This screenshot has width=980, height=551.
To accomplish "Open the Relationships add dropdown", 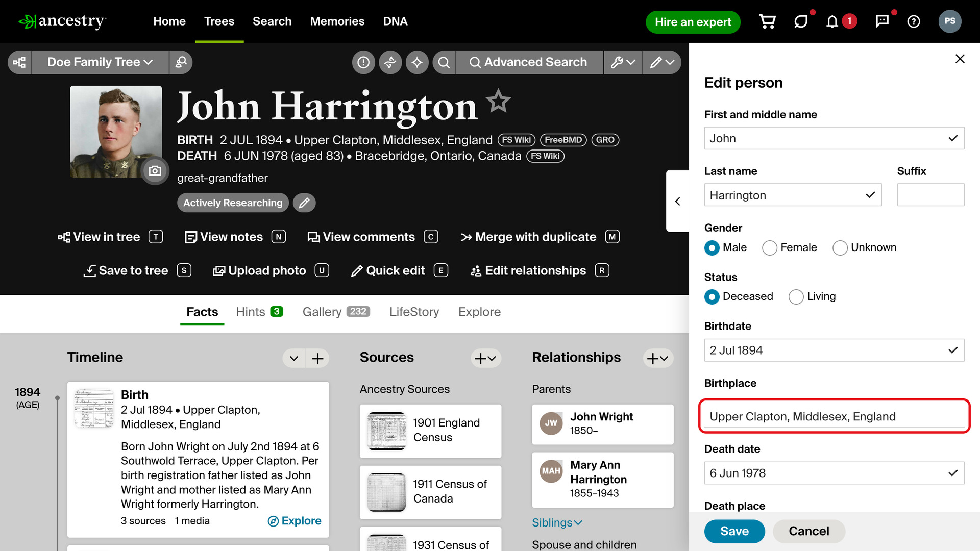I will [x=658, y=358].
